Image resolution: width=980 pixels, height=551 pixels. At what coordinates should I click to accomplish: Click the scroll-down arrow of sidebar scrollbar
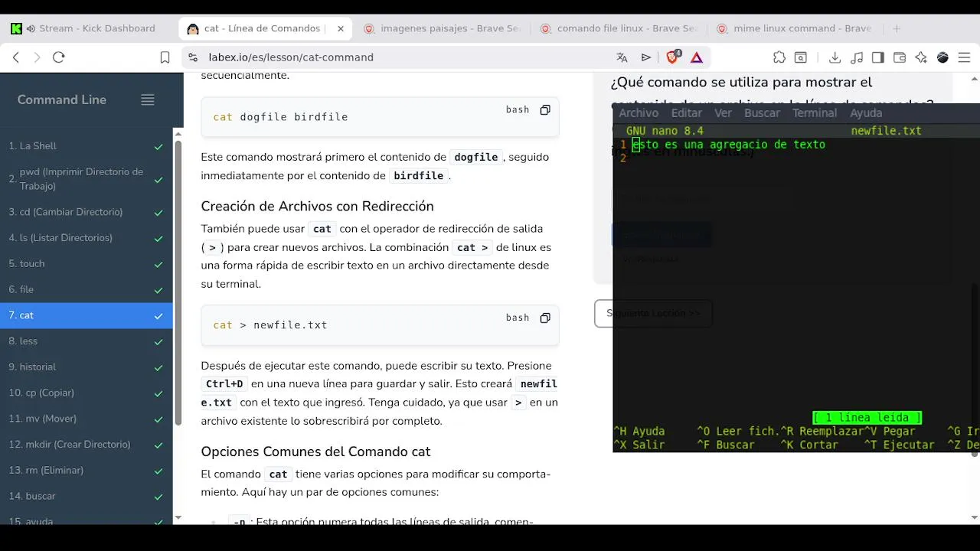coord(178,518)
